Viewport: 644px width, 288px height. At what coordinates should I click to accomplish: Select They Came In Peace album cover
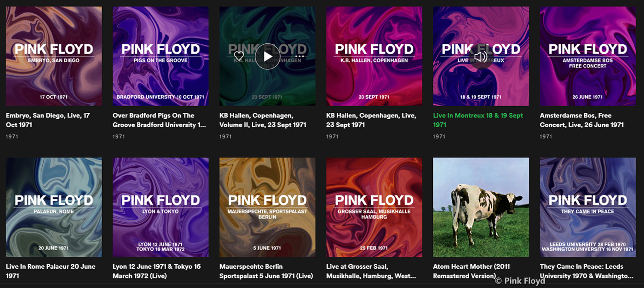tap(587, 207)
